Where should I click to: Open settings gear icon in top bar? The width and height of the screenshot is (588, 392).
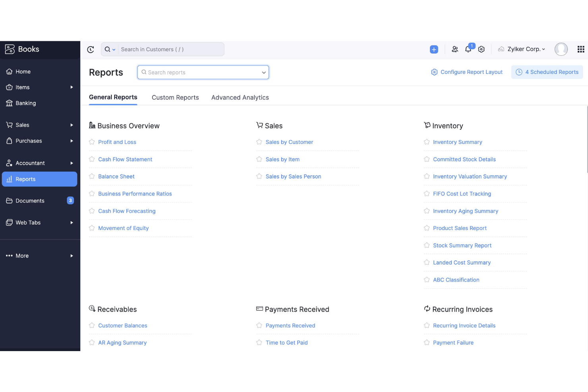click(482, 49)
